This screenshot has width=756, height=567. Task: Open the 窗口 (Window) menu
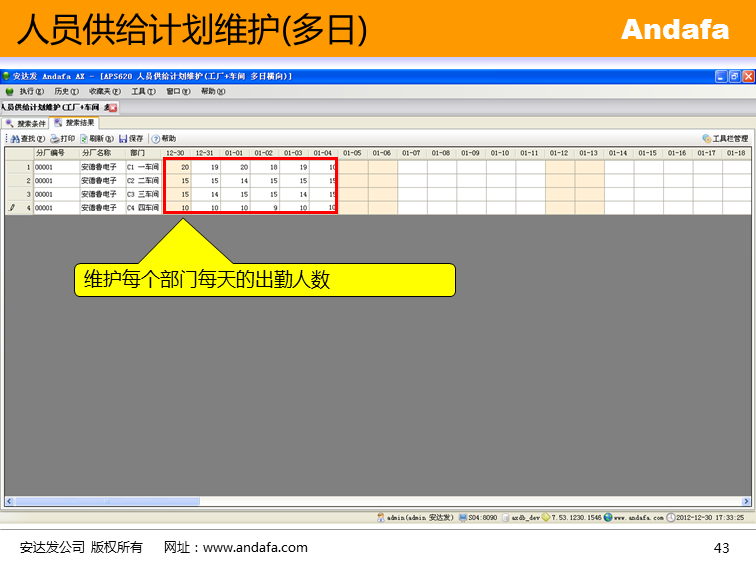178,91
